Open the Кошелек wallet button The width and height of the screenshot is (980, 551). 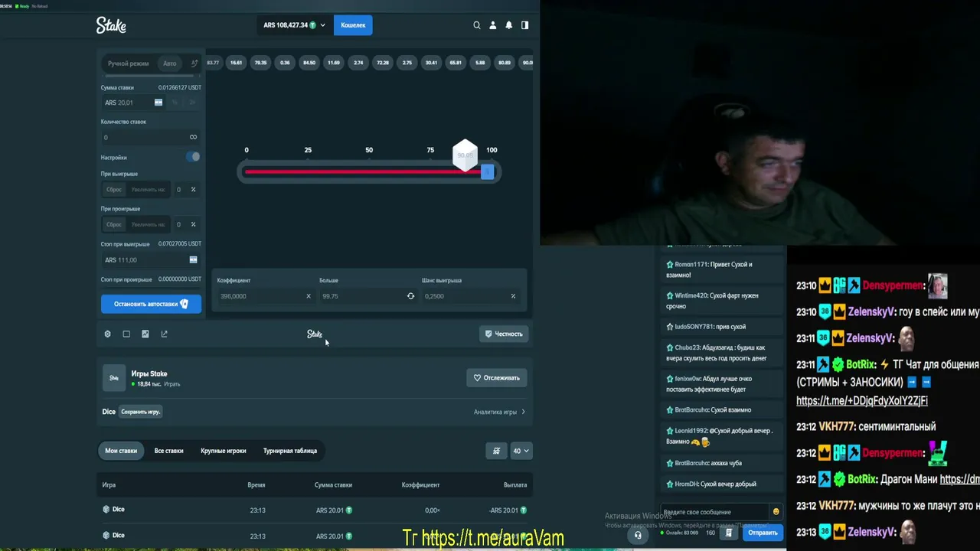[353, 25]
